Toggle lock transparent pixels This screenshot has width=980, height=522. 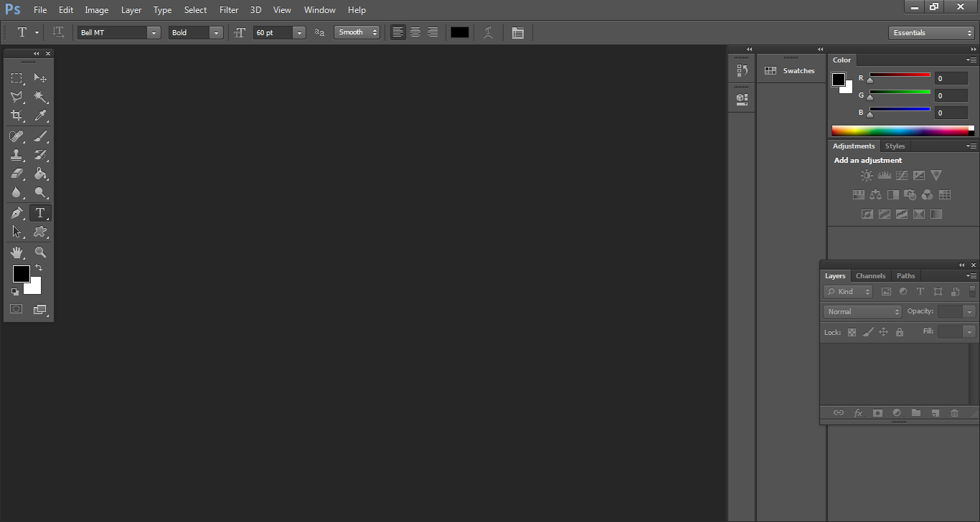click(x=852, y=332)
